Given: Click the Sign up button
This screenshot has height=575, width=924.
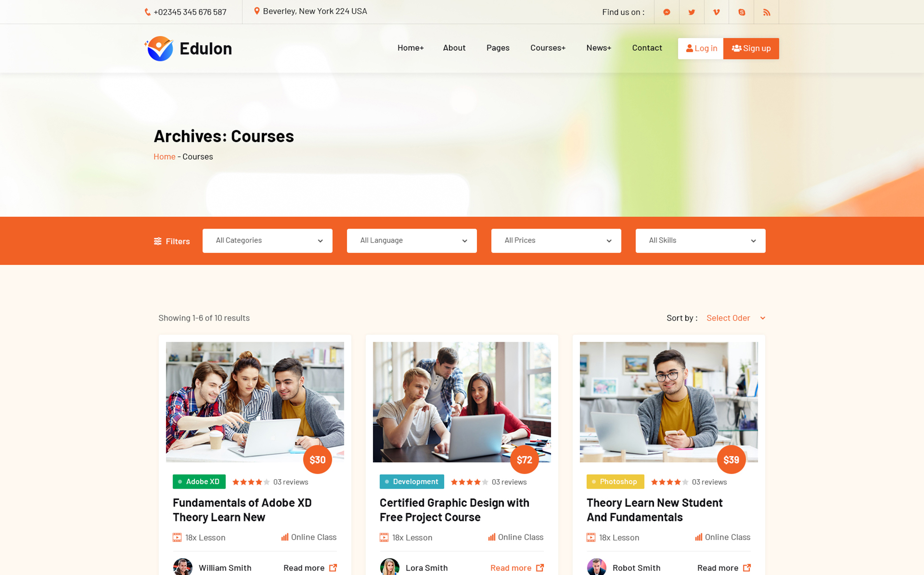Looking at the screenshot, I should [751, 48].
